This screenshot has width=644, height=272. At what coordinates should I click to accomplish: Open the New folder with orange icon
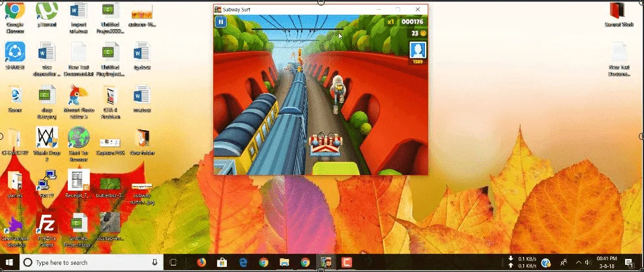pyautogui.click(x=141, y=143)
